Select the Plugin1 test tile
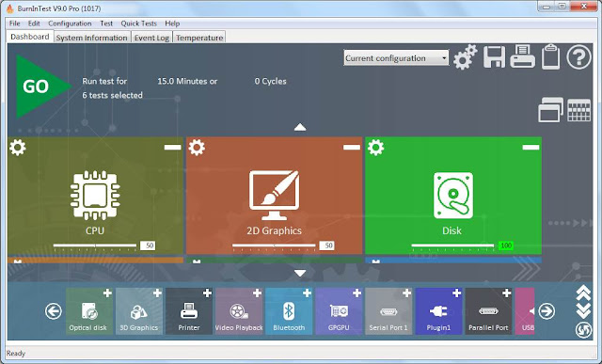This screenshot has width=602, height=364. tap(438, 311)
